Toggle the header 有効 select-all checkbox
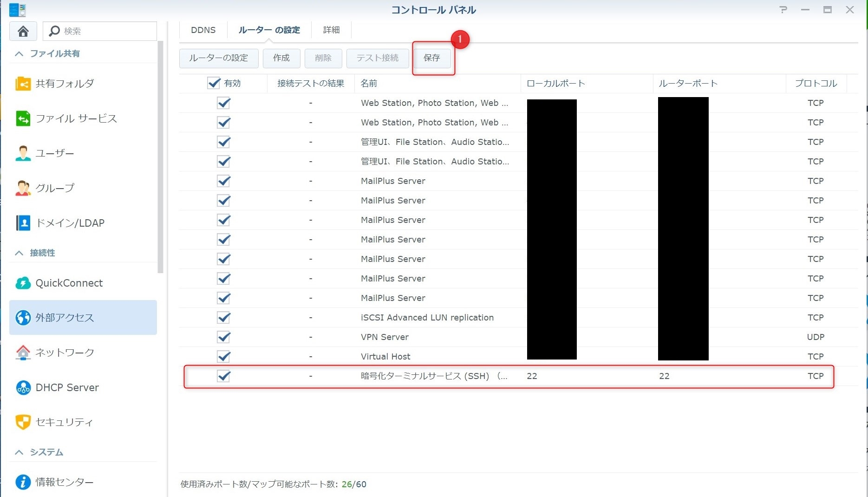 pyautogui.click(x=214, y=83)
